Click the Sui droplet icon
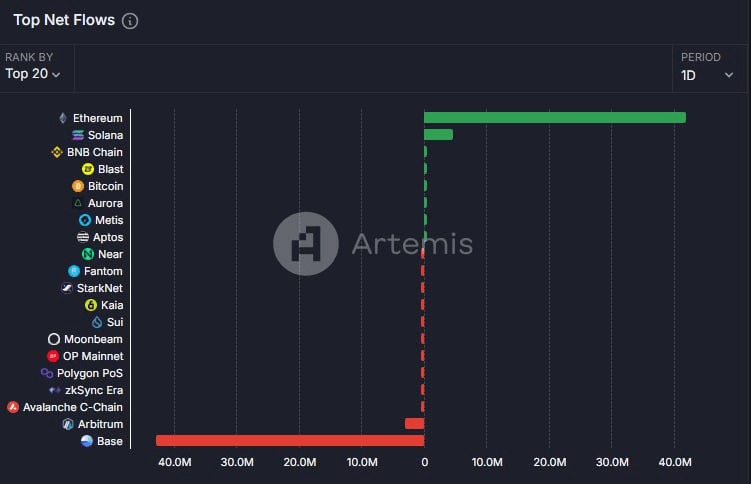This screenshot has height=484, width=751. click(x=97, y=322)
